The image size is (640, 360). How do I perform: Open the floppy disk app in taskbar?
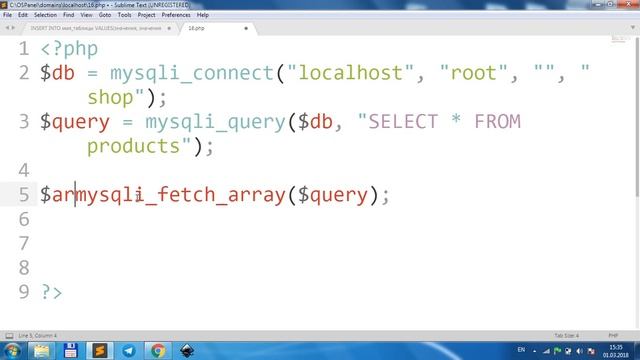(x=71, y=351)
